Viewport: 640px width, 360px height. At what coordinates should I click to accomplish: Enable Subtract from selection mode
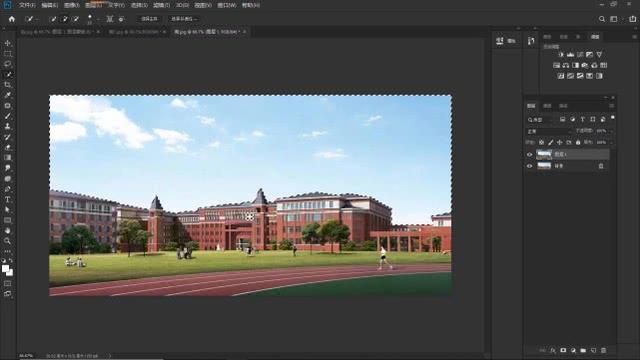click(76, 19)
